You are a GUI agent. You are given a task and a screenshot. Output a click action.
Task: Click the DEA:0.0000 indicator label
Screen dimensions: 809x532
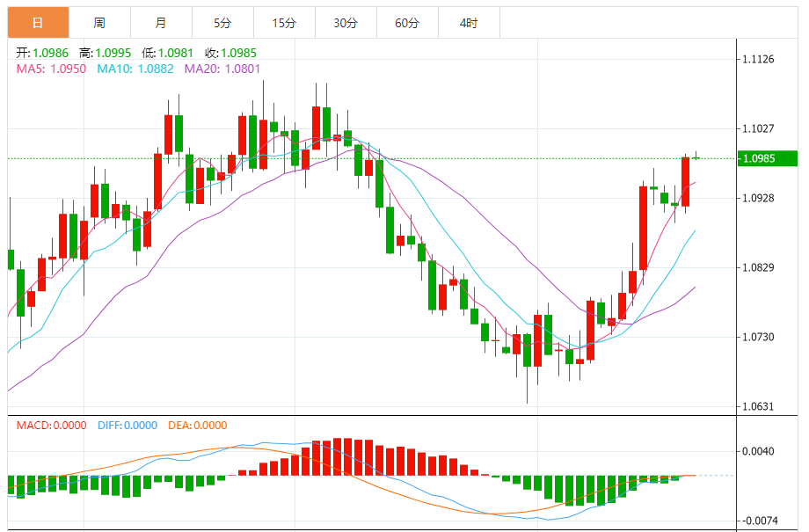[x=198, y=426]
